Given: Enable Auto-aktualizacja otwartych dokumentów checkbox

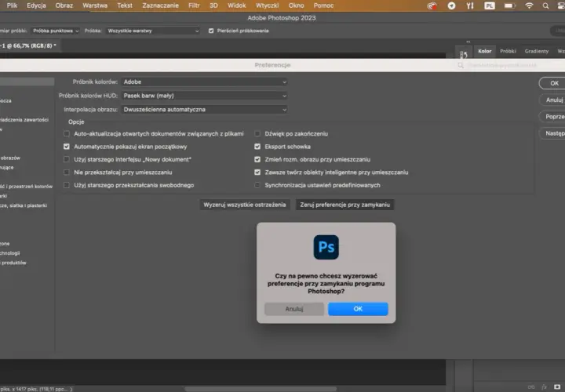Looking at the screenshot, I should tap(67, 134).
